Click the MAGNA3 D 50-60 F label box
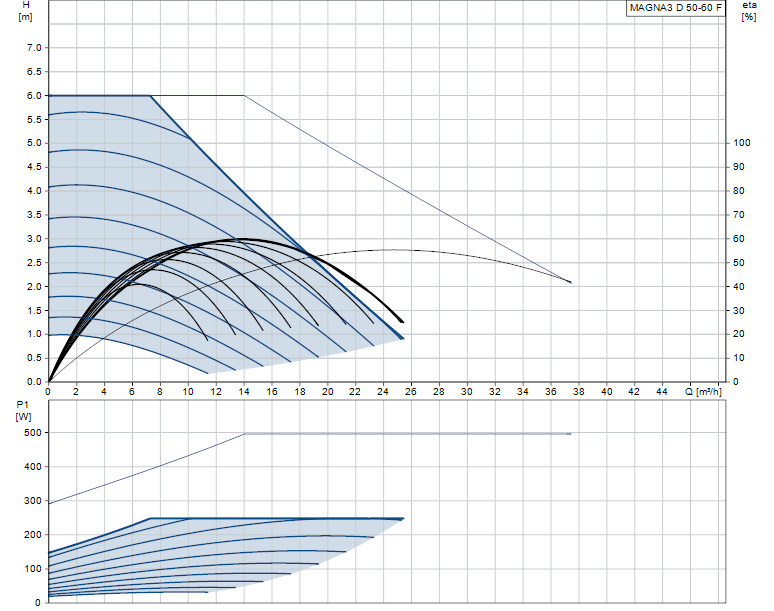 point(676,8)
